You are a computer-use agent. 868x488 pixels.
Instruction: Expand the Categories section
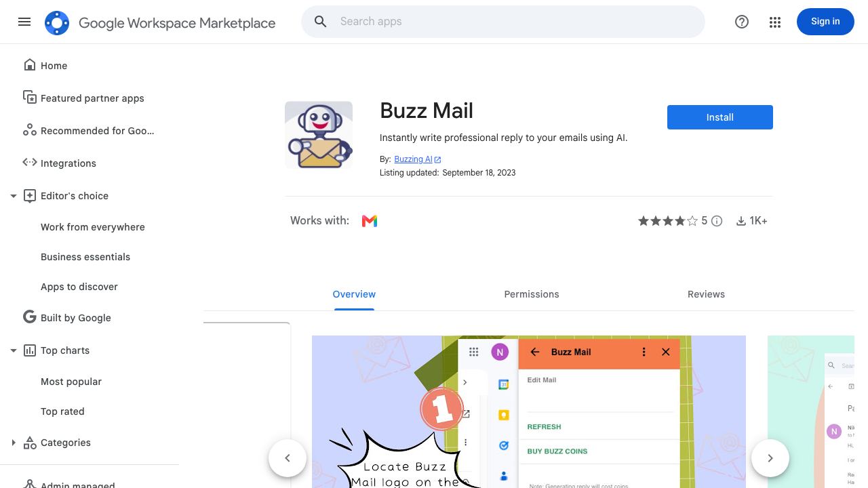coord(13,443)
